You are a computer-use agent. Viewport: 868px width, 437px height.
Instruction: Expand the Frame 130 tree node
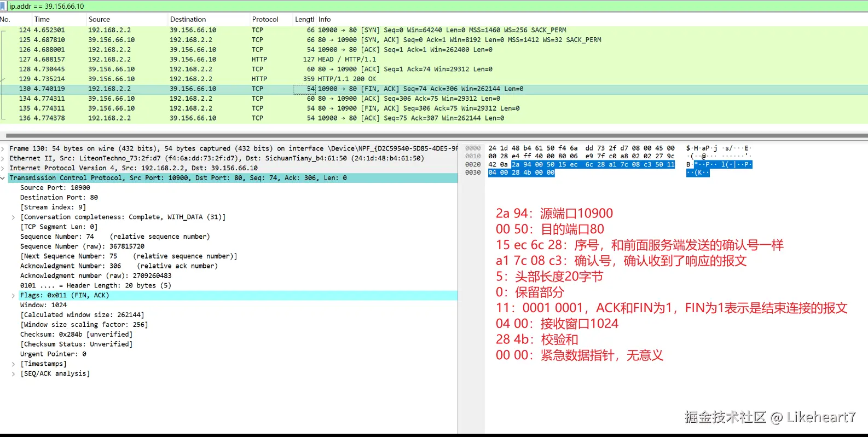[3, 148]
